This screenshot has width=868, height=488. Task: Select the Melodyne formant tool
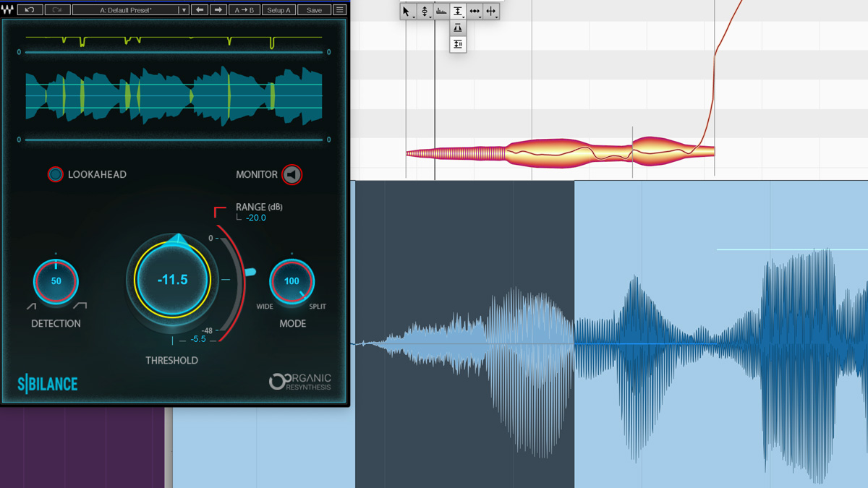441,11
